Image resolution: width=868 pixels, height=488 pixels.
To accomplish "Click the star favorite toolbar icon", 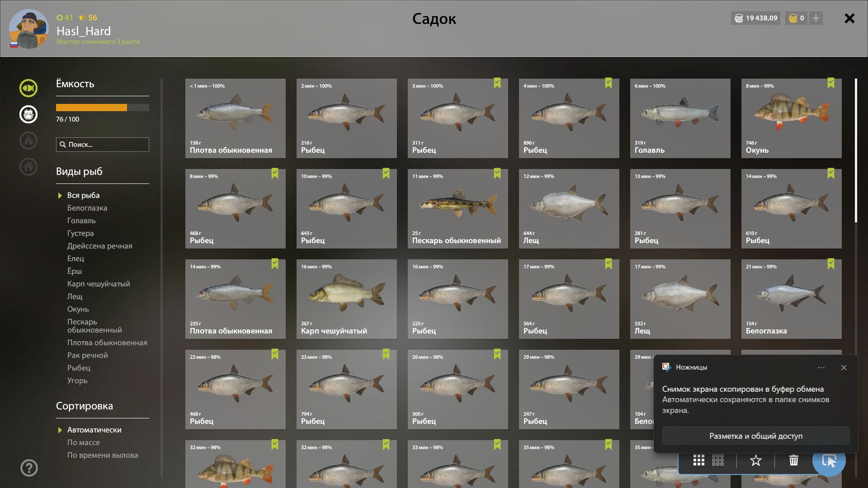I will 756,460.
